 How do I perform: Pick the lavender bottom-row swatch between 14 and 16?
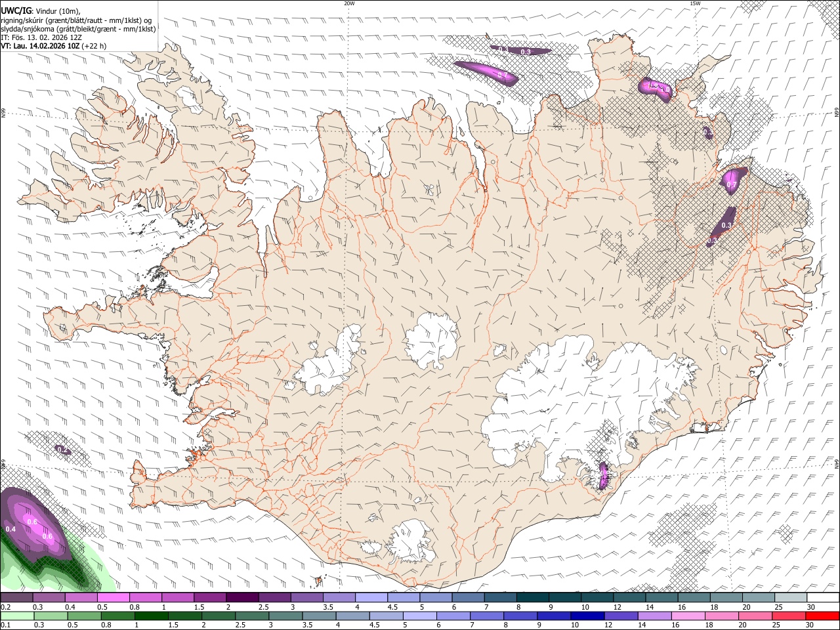[x=654, y=616]
